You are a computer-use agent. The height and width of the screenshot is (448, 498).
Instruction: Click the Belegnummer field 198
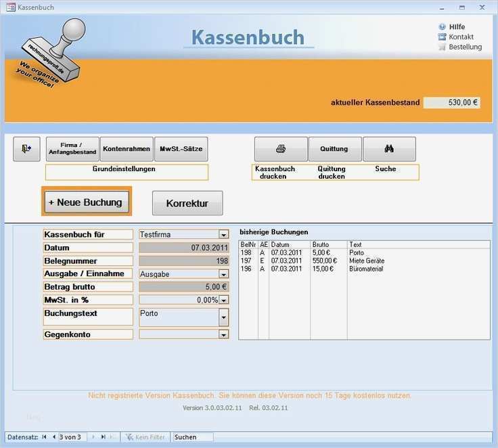point(184,261)
